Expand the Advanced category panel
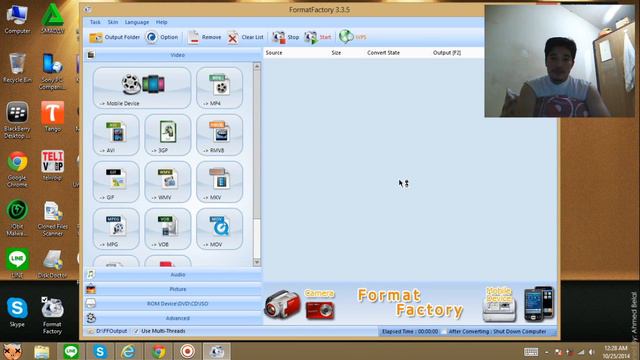Viewport: 640px width, 360px height. (x=173, y=318)
